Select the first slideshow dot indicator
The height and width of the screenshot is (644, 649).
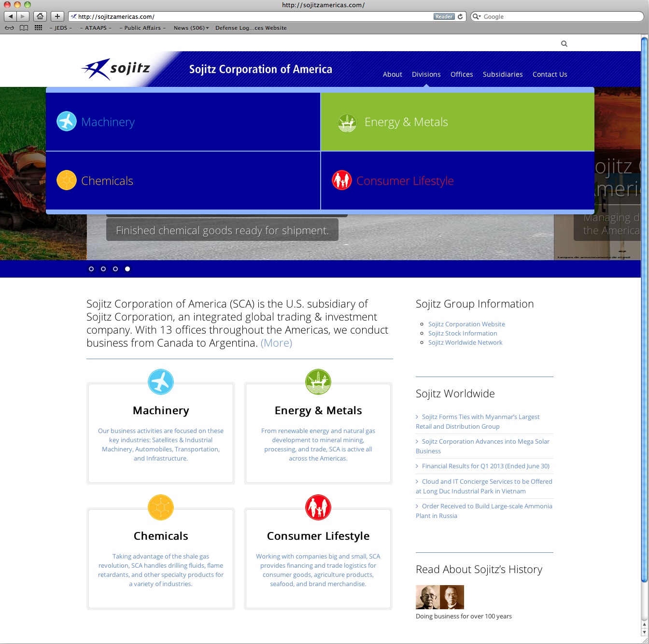tap(91, 269)
